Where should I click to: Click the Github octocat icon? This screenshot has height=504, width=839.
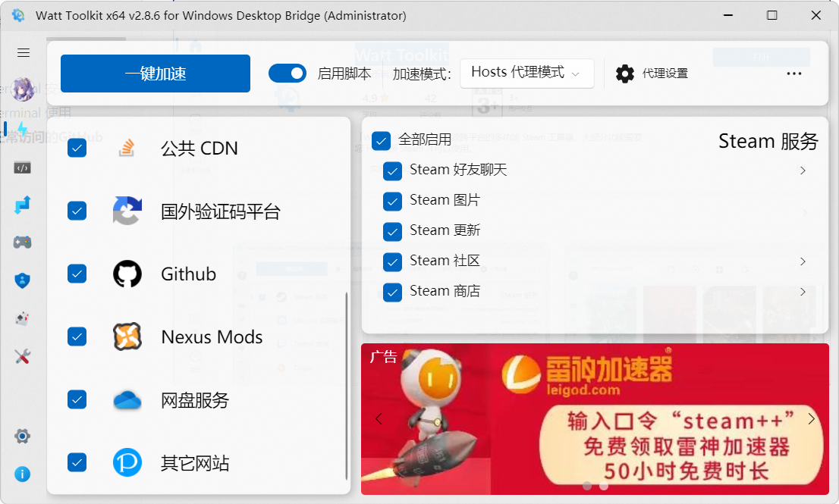pos(127,274)
